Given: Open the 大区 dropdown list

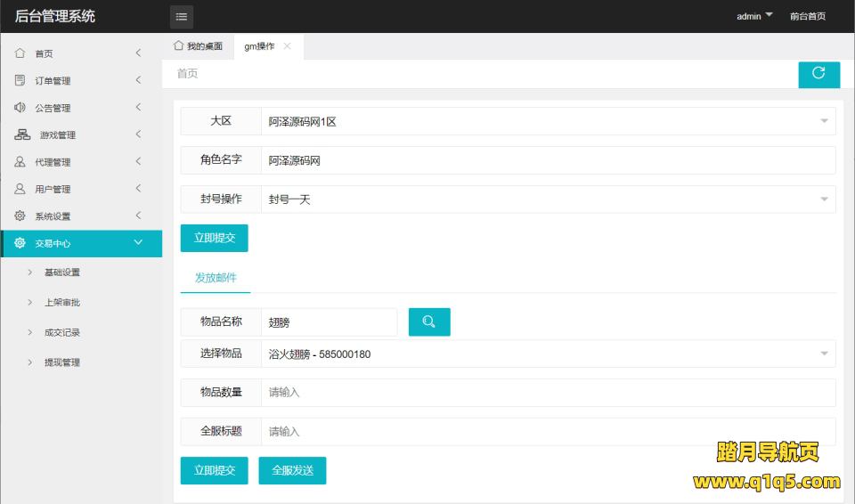Looking at the screenshot, I should pyautogui.click(x=548, y=121).
